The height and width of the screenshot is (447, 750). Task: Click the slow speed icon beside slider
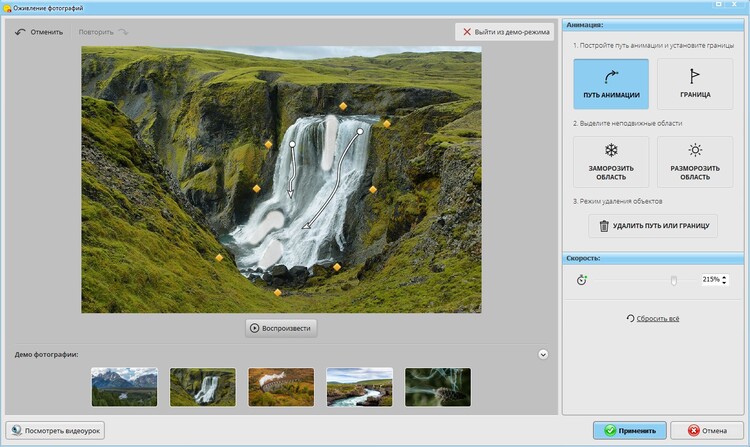(582, 280)
